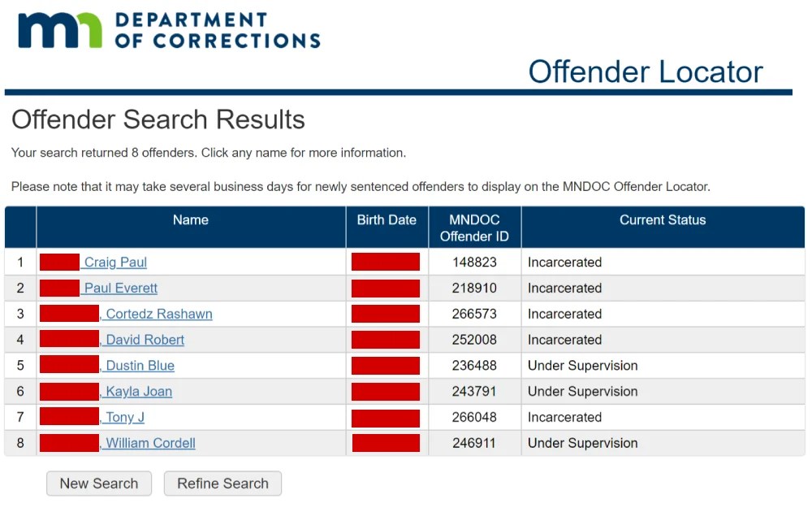The width and height of the screenshot is (812, 508).
Task: Click Incarcerated status in the Tony J row
Action: (x=564, y=417)
